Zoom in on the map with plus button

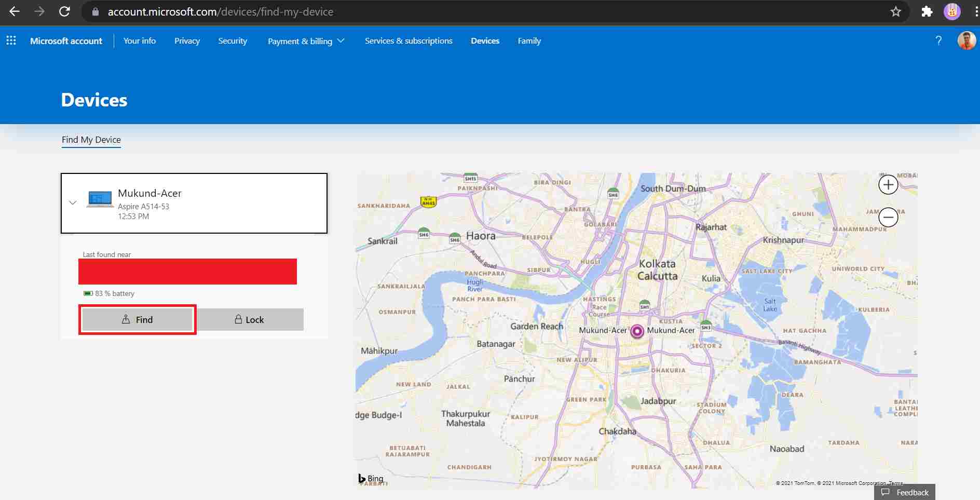[x=888, y=185]
